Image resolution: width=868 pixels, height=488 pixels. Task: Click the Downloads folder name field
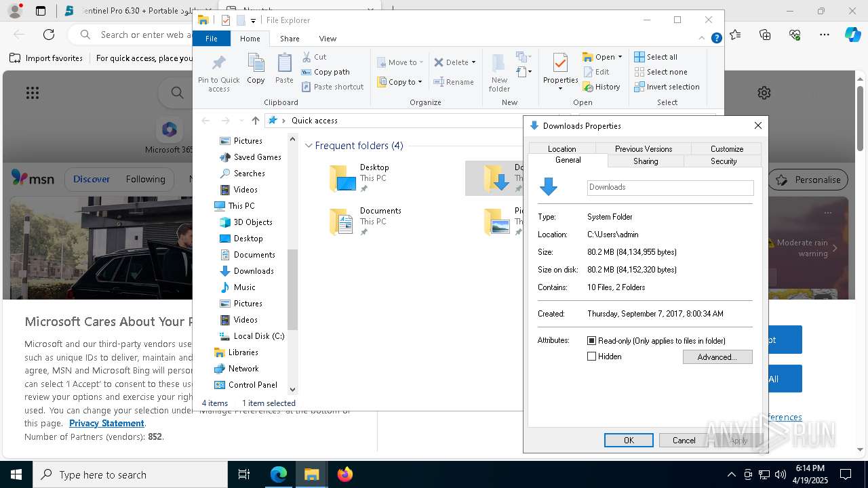[670, 188]
